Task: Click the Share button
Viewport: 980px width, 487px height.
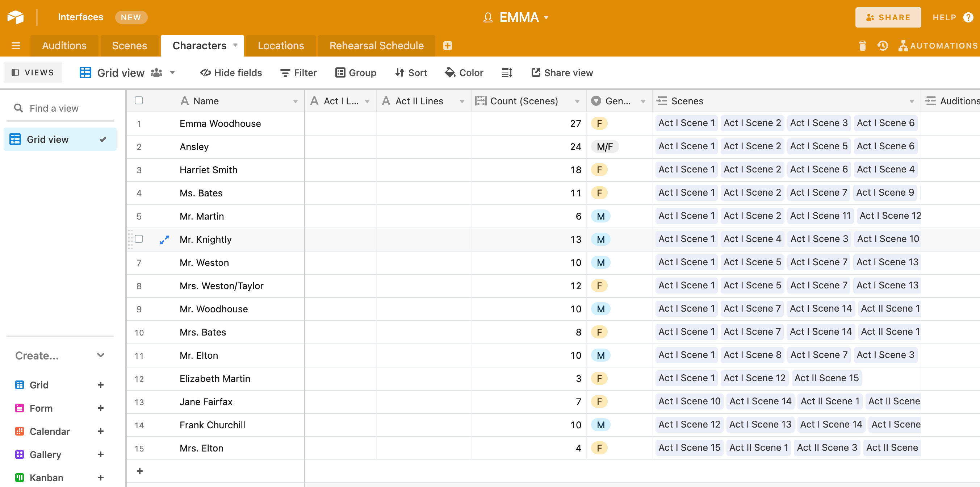Action: 888,17
